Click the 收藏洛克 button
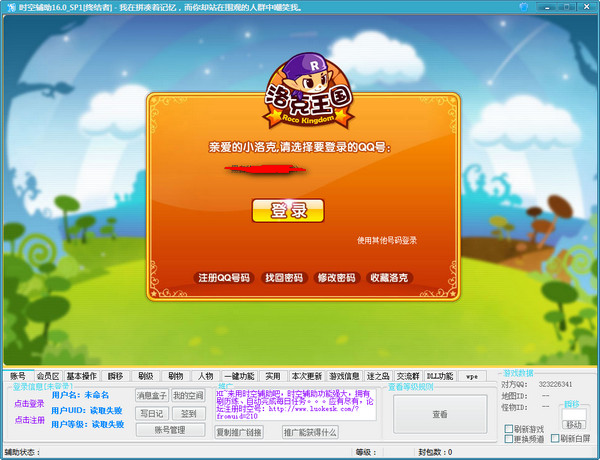 pos(389,278)
